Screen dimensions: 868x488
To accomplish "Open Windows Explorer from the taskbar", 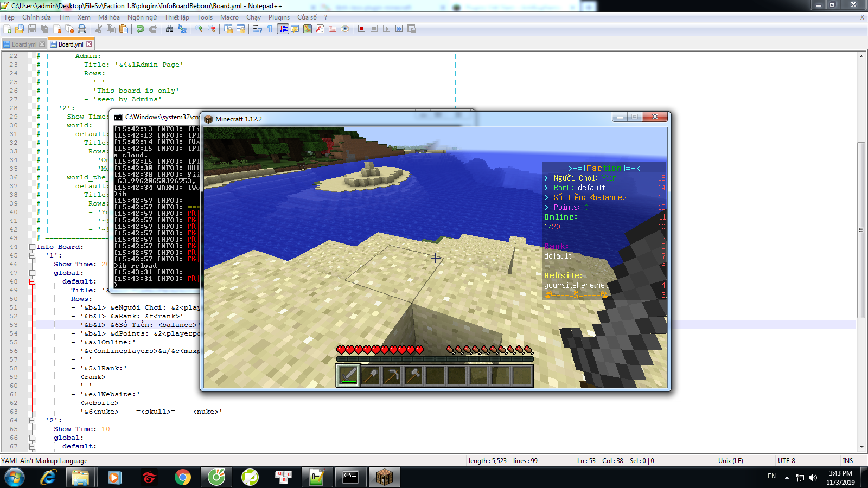I will [81, 477].
